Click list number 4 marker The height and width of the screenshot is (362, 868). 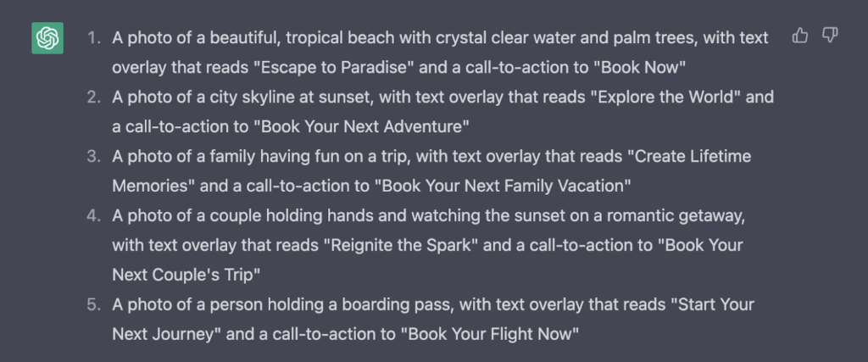click(93, 216)
